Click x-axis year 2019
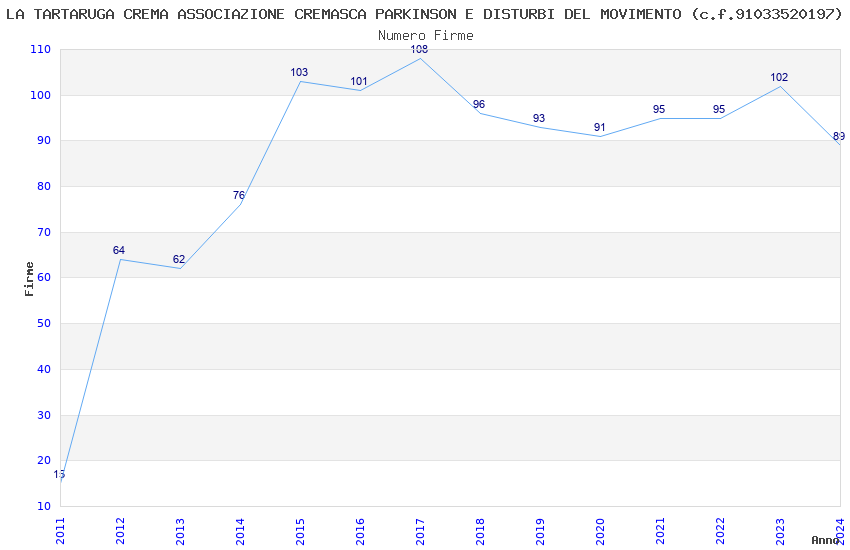 click(x=540, y=532)
